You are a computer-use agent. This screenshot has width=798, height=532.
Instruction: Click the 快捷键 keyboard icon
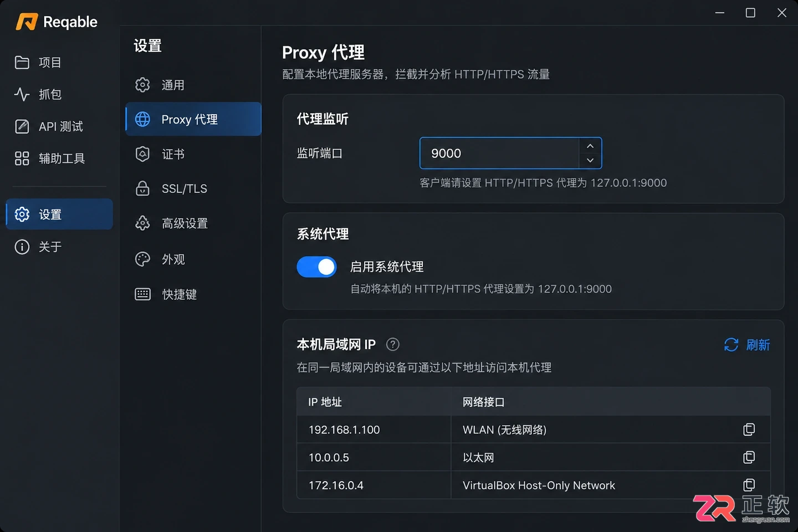[143, 294]
